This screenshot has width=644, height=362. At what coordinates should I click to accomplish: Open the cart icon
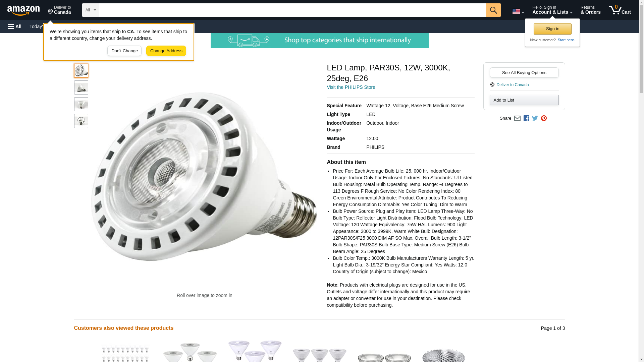click(620, 10)
